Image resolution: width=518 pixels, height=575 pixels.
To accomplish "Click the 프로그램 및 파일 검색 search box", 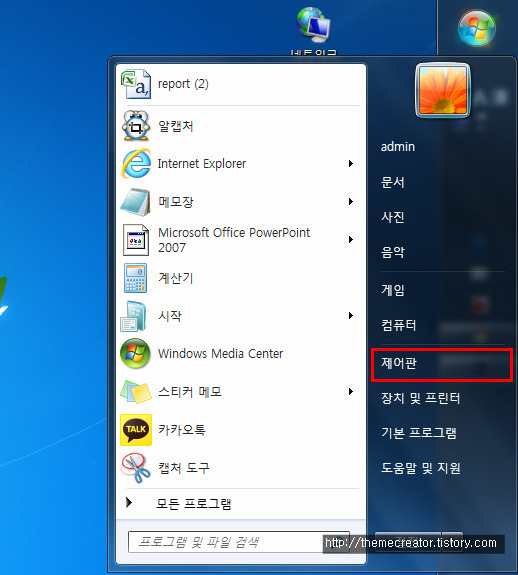I will [238, 542].
